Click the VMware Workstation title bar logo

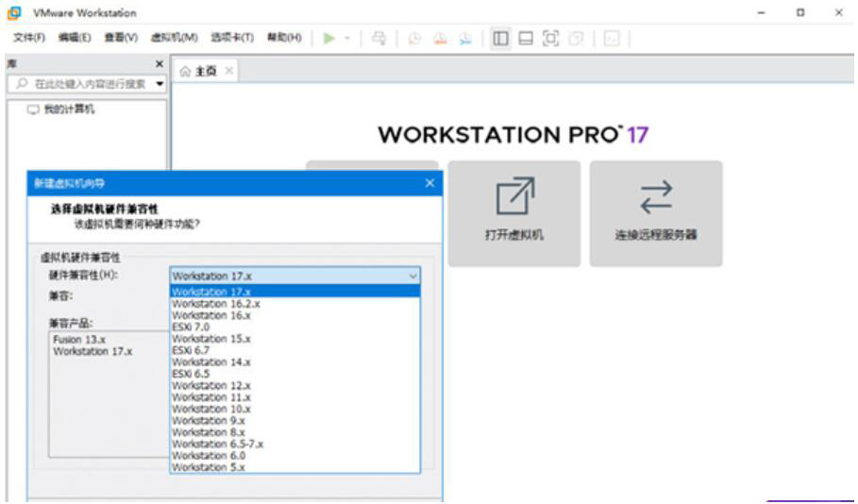coord(14,12)
